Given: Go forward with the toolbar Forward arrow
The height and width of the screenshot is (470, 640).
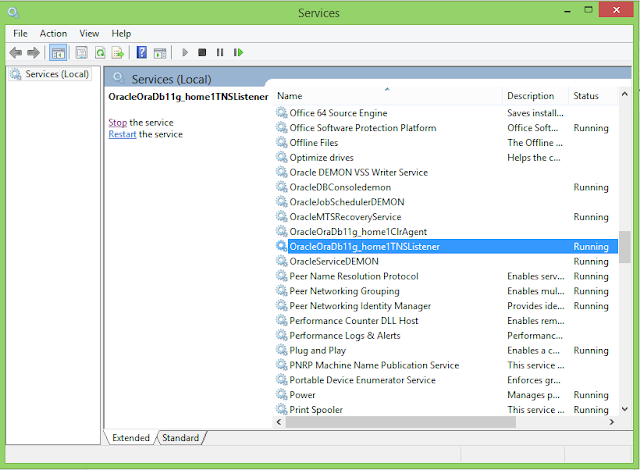Looking at the screenshot, I should point(33,53).
